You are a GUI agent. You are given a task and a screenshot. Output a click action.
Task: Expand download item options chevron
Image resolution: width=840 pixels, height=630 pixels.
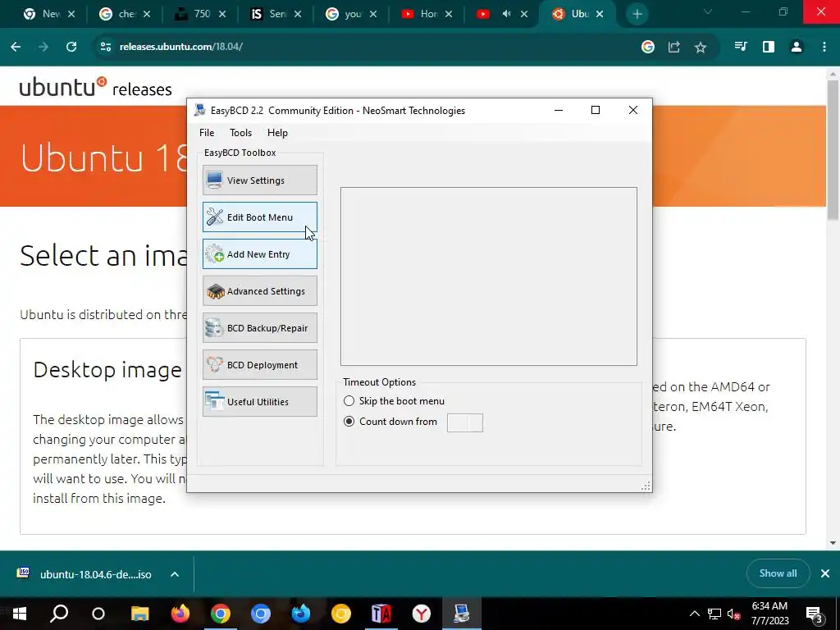pos(175,574)
